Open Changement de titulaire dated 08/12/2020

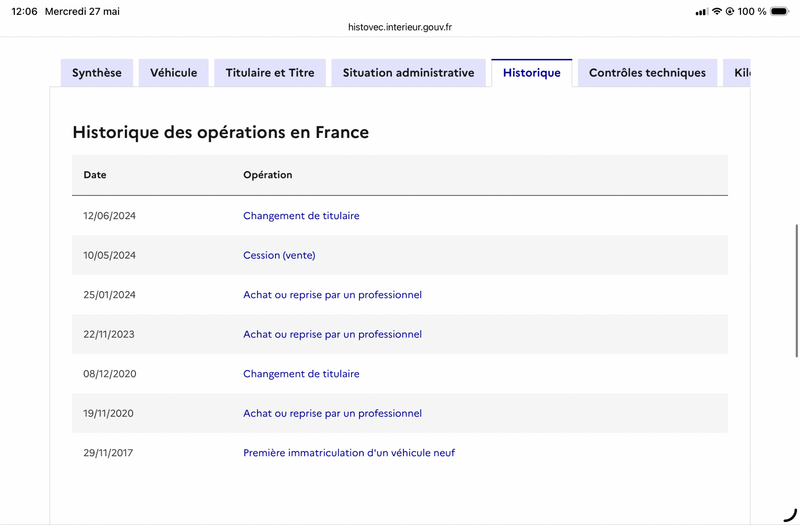pos(301,374)
